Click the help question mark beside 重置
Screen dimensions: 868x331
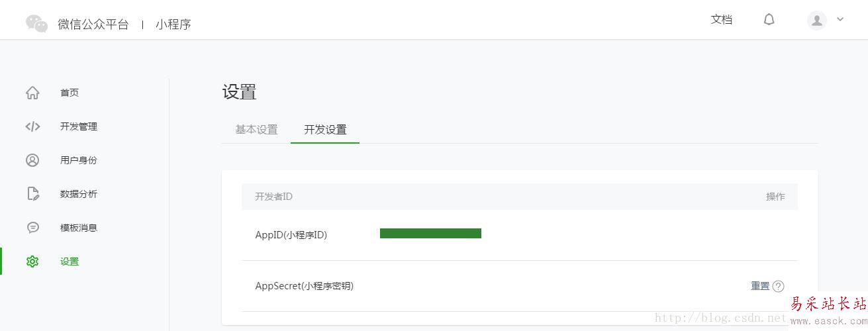pos(779,287)
